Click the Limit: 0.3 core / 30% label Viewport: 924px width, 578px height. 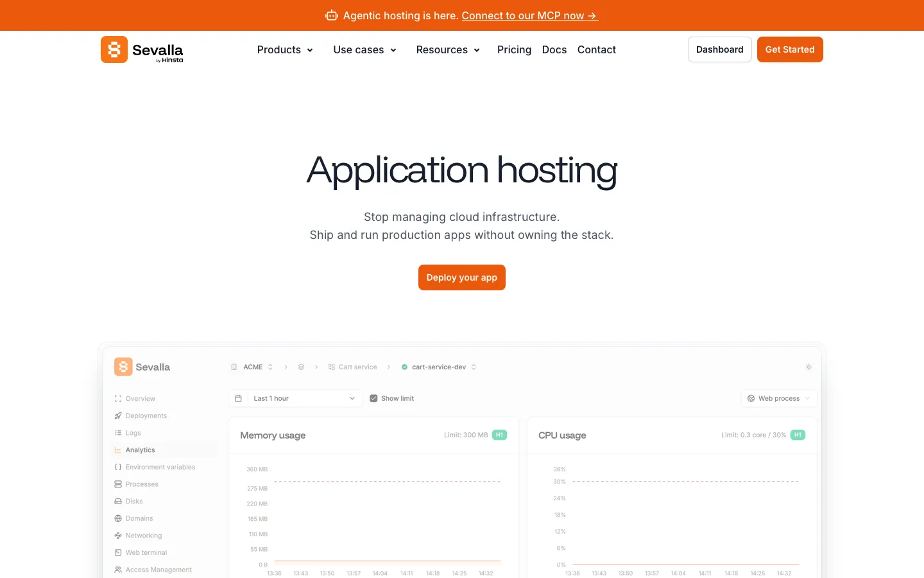click(753, 435)
